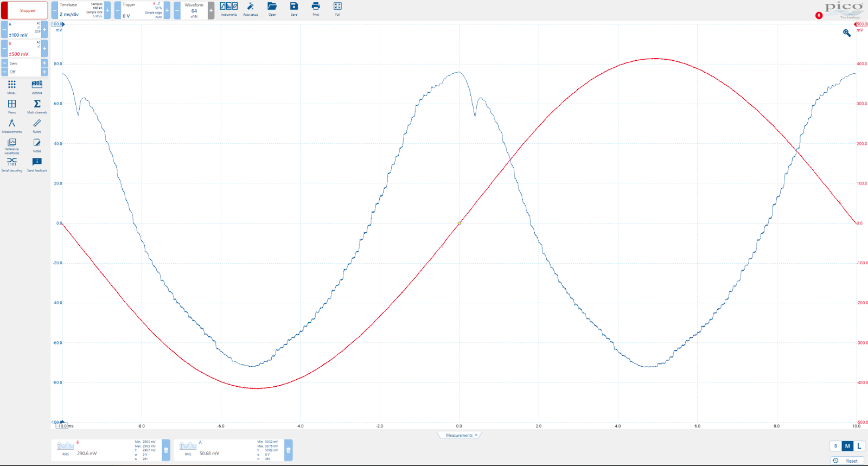Decrease channel A range

(x=4, y=29)
